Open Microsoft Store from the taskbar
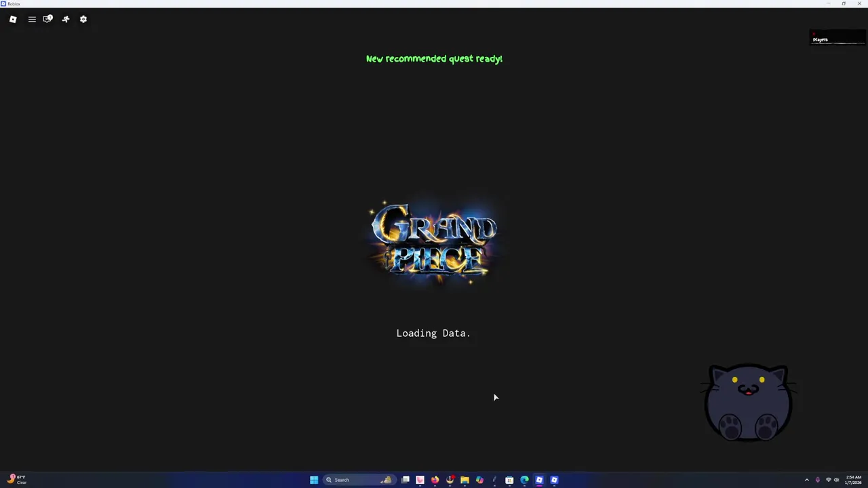The height and width of the screenshot is (488, 868). click(509, 480)
